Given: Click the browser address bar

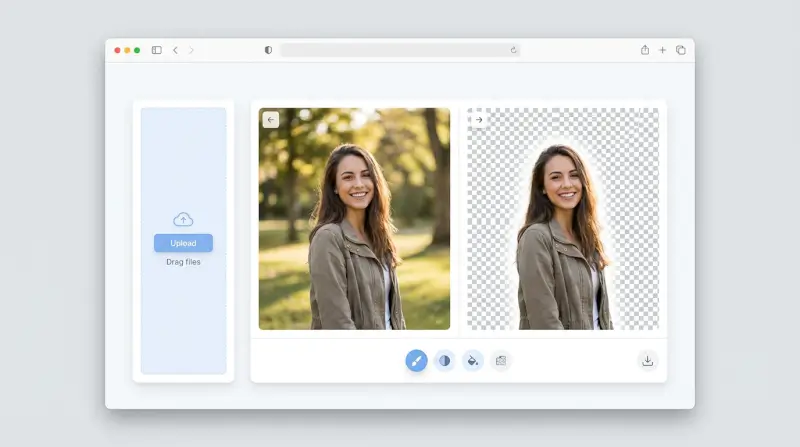Looking at the screenshot, I should coord(400,50).
